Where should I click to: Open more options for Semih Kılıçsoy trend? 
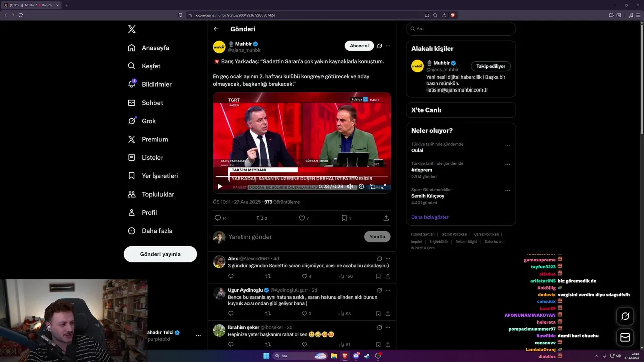507,191
